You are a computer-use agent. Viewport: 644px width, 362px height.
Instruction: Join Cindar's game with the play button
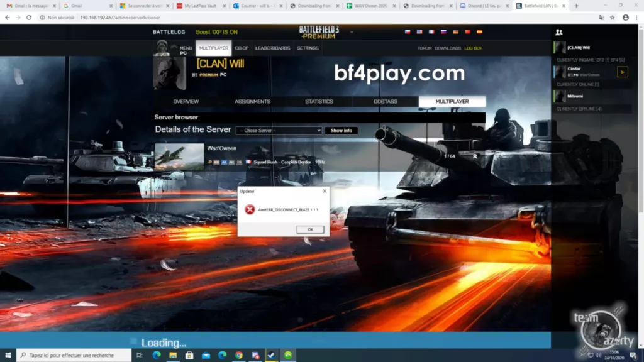(x=623, y=72)
